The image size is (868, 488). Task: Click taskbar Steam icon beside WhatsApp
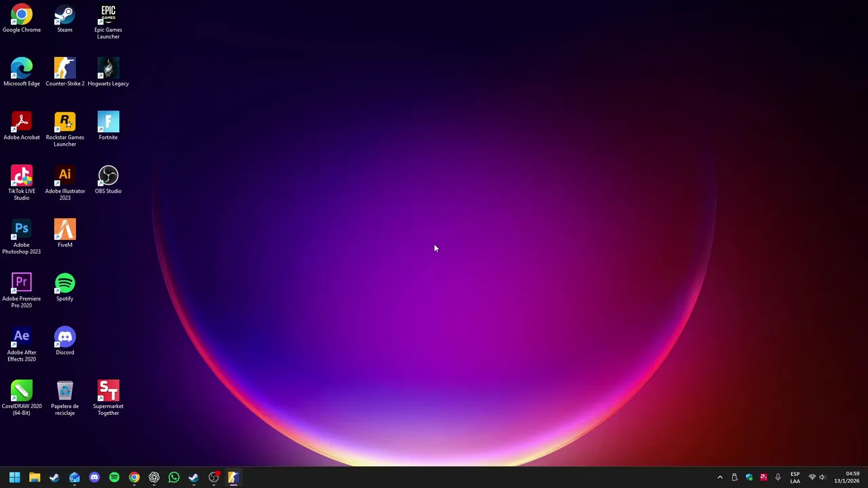(x=194, y=477)
